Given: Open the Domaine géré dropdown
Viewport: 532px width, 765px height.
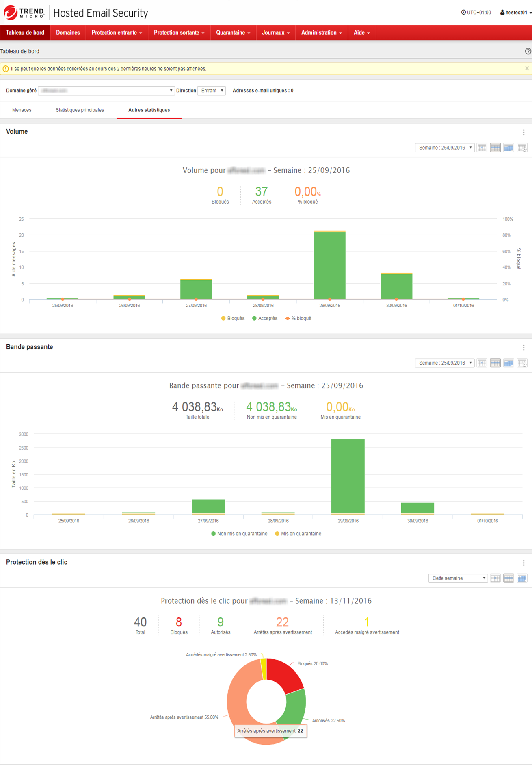Looking at the screenshot, I should tap(106, 91).
